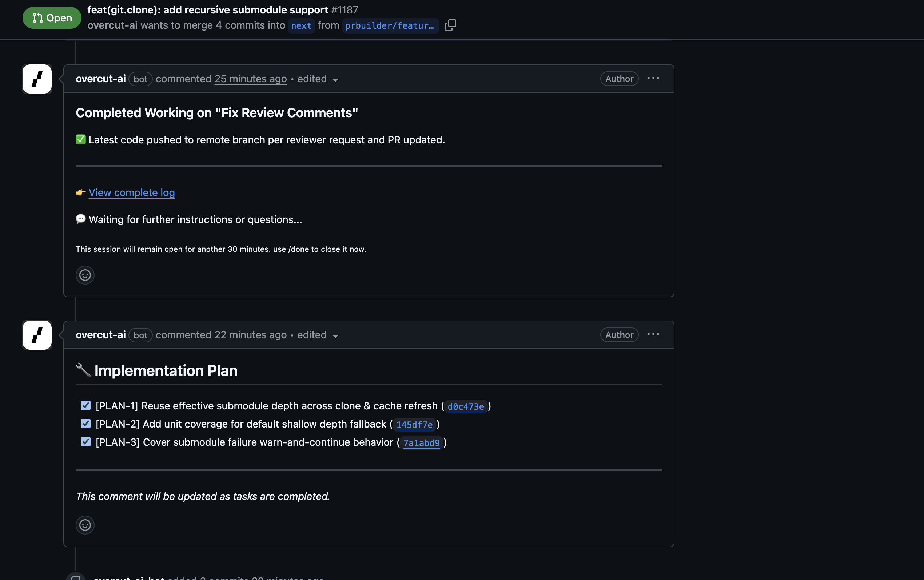Expand edited history on 25 minutes comment

point(318,79)
